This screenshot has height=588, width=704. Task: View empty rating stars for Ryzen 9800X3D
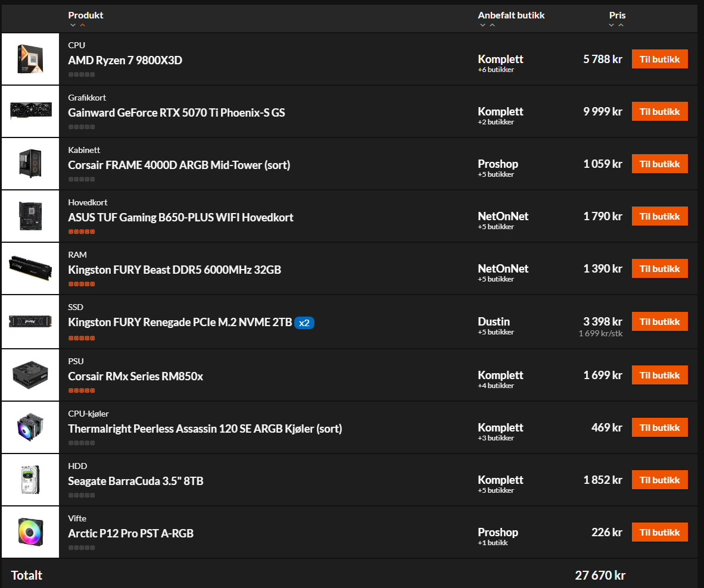tap(82, 75)
